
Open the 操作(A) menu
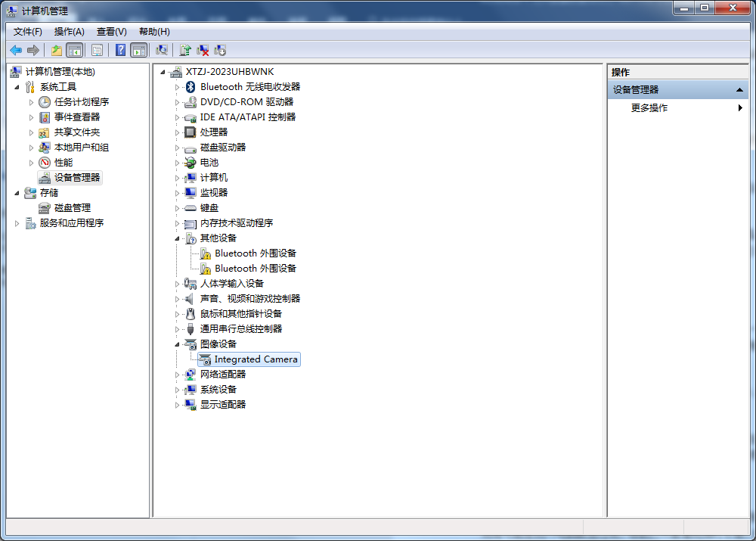(69, 31)
